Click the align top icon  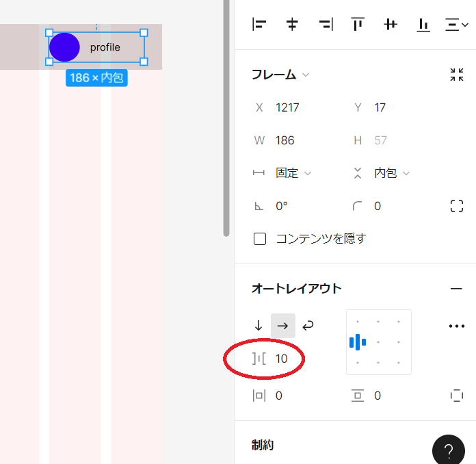358,24
